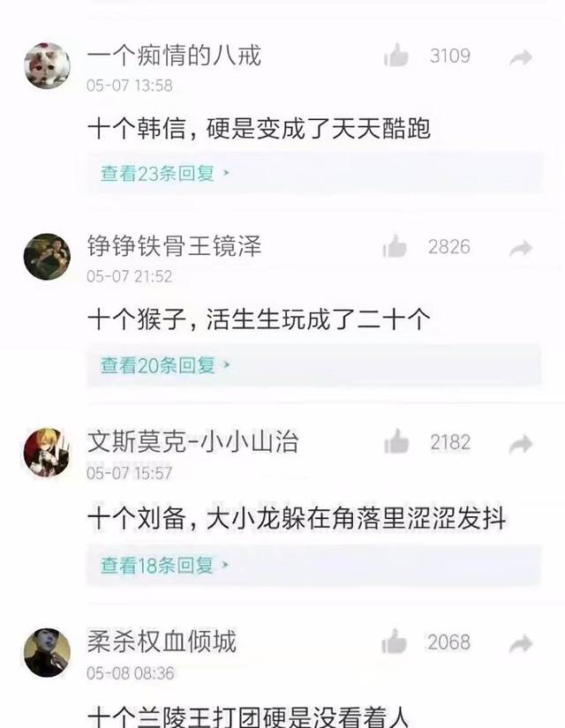
Task: Open username 柔杀权血倾城 profile
Action: tap(162, 642)
